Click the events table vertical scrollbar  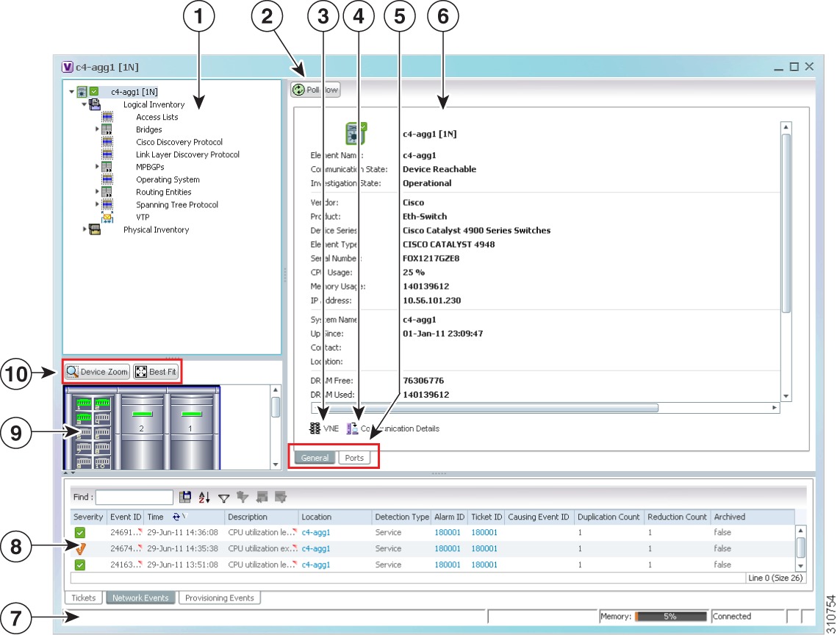[x=801, y=548]
